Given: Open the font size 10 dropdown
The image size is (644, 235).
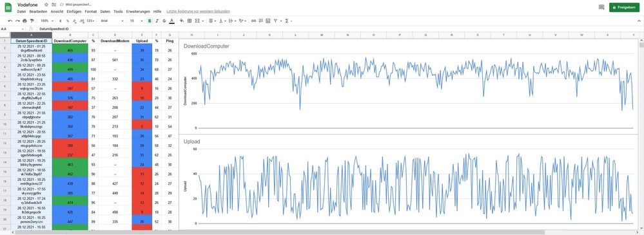Looking at the screenshot, I should 135,21.
